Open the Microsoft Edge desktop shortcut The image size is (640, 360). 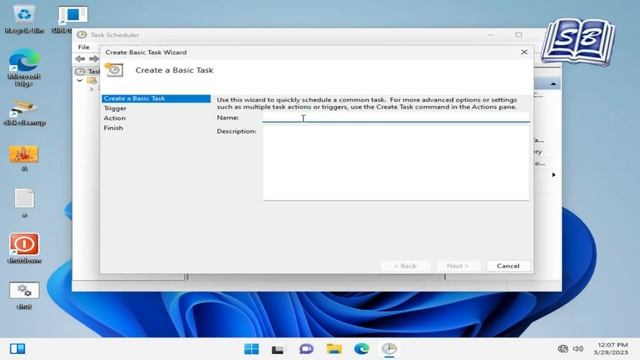24,67
